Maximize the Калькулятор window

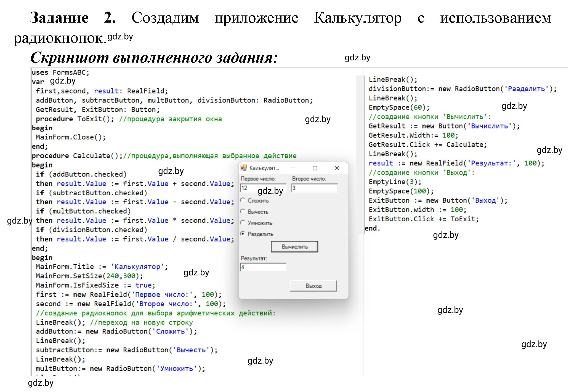tap(315, 168)
